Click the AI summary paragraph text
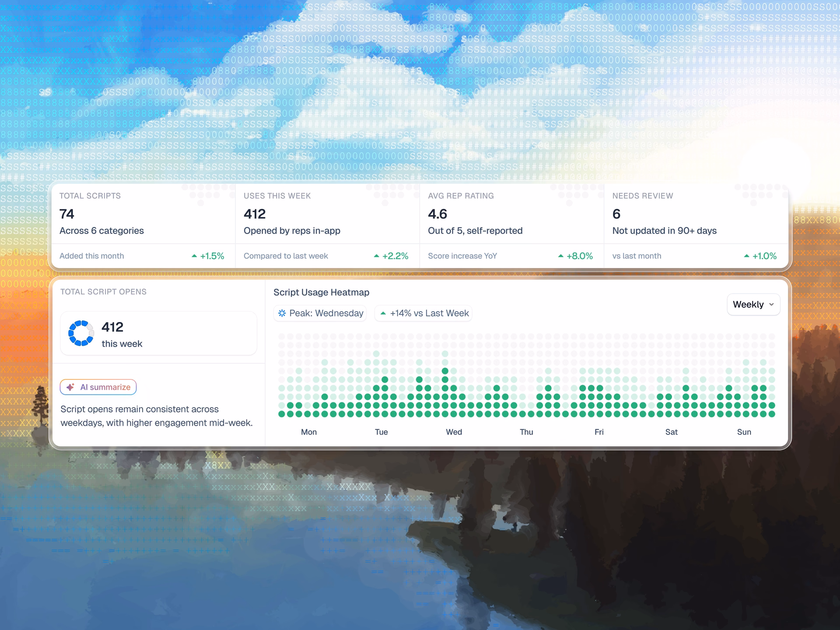Viewport: 840px width, 630px height. (x=157, y=416)
